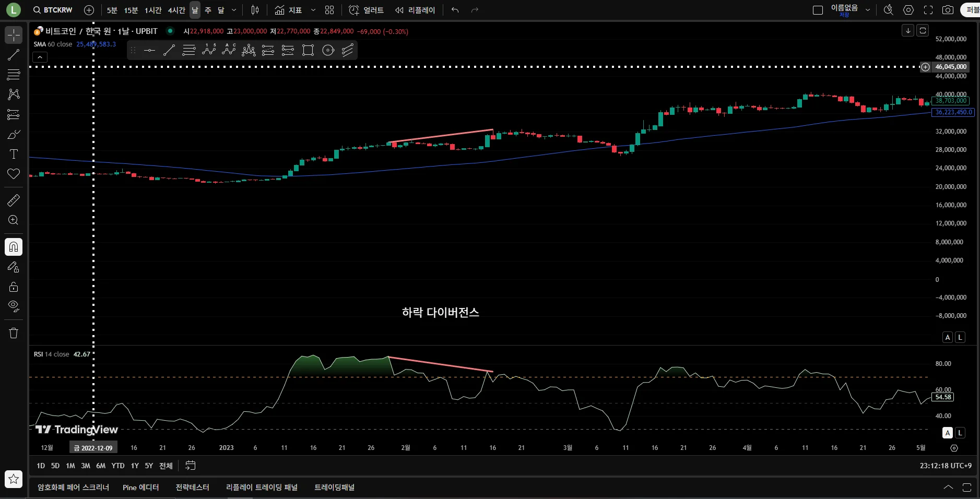
Task: Select the trend line drawing tool
Action: (x=14, y=55)
